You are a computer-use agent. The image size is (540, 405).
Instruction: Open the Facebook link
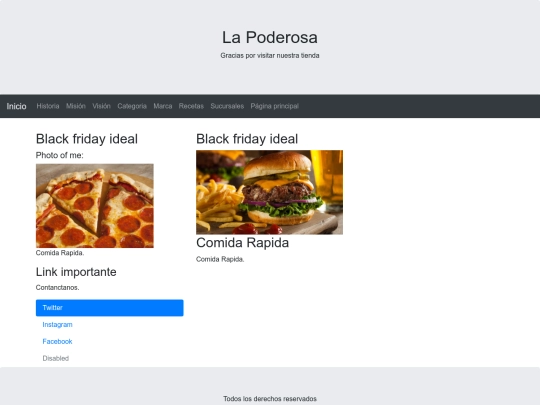[57, 342]
